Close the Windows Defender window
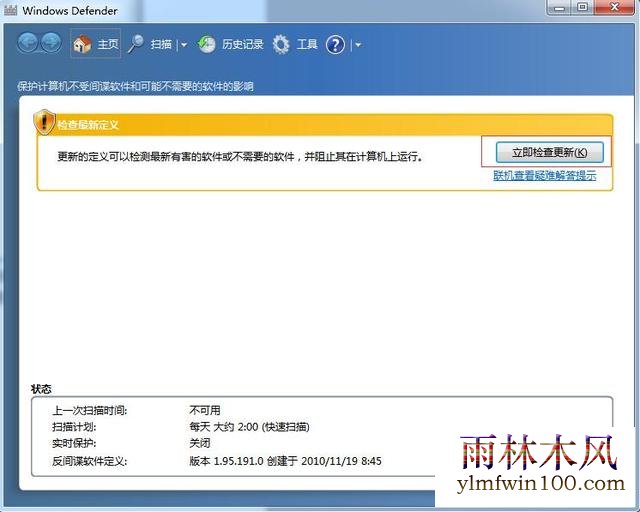Screen dimensions: 640x512 (x=614, y=7)
